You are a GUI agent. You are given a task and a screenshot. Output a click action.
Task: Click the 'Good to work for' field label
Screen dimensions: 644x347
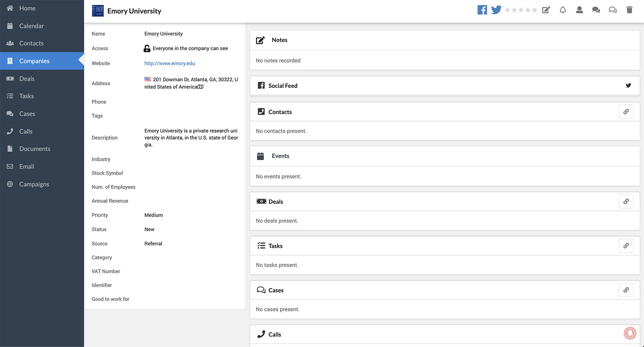click(x=110, y=299)
